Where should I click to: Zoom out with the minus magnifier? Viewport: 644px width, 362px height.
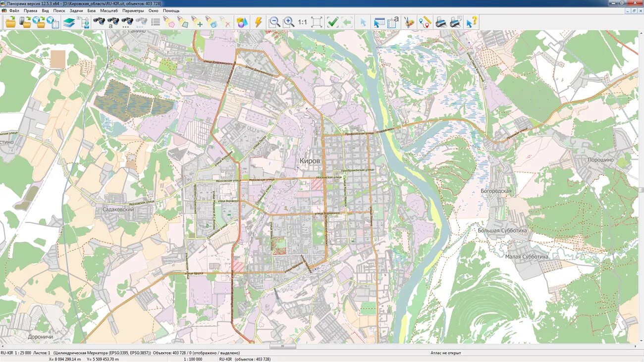pyautogui.click(x=274, y=22)
